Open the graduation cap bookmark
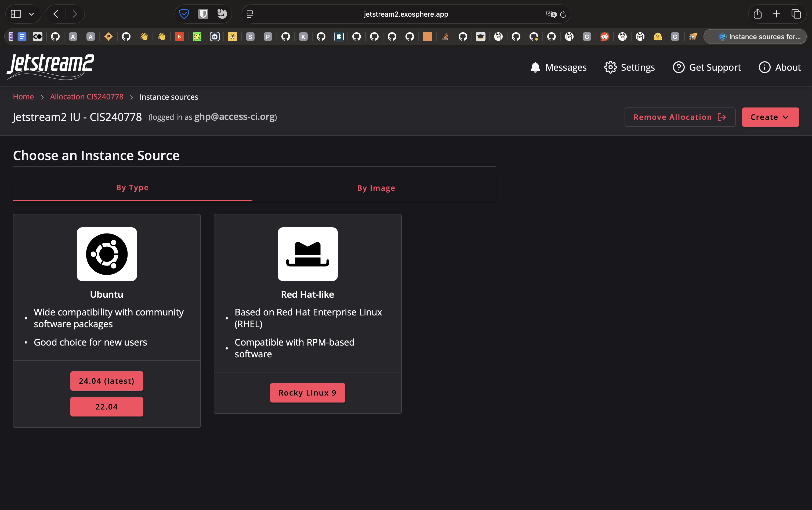 (481, 37)
